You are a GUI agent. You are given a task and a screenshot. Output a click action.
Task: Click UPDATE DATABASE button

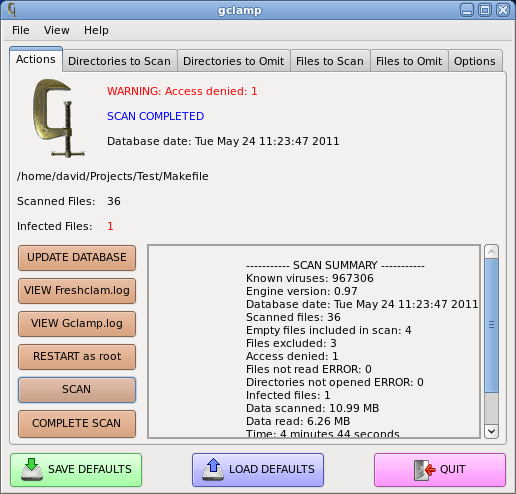[x=77, y=258]
